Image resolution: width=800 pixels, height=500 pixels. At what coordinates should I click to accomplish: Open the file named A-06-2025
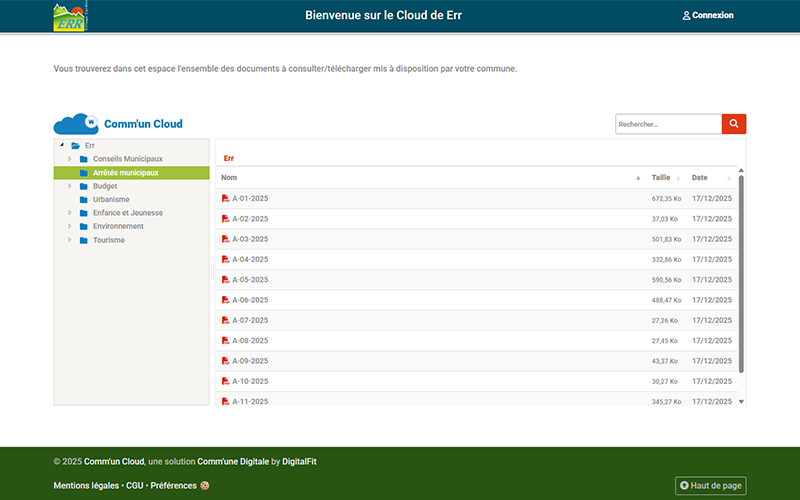tap(250, 300)
